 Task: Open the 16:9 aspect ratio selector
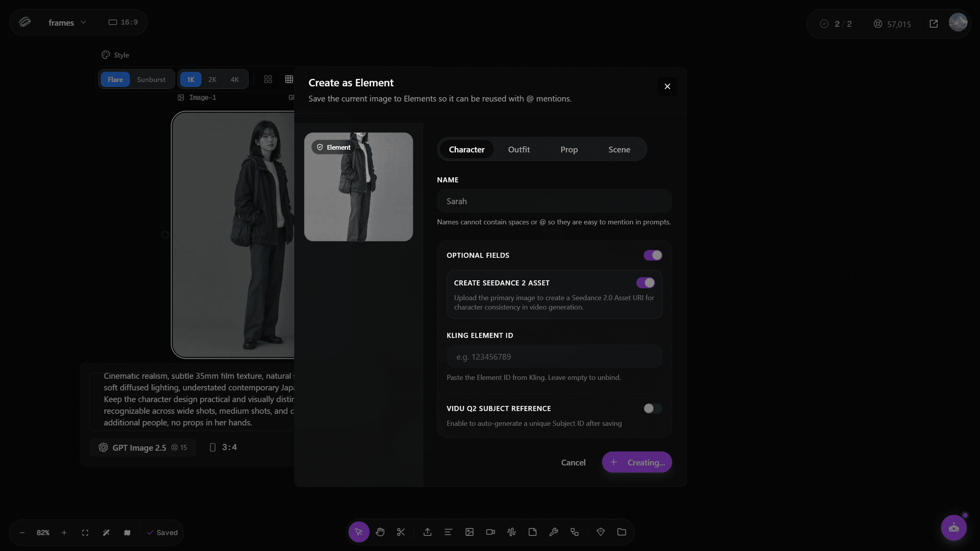pyautogui.click(x=123, y=22)
